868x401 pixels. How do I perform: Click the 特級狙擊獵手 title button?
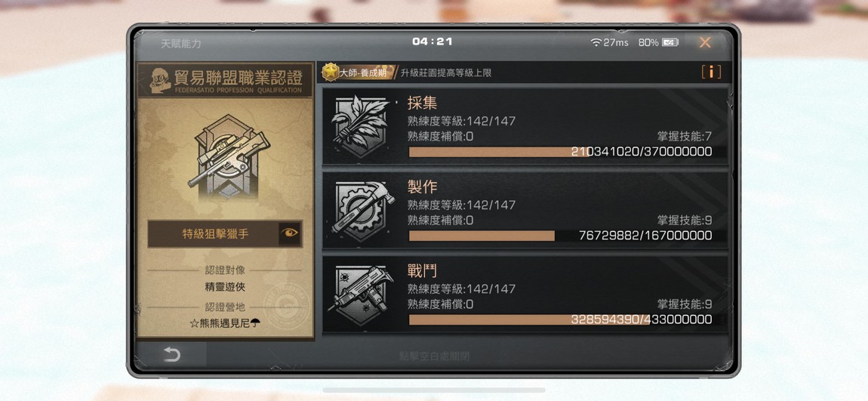coord(215,234)
